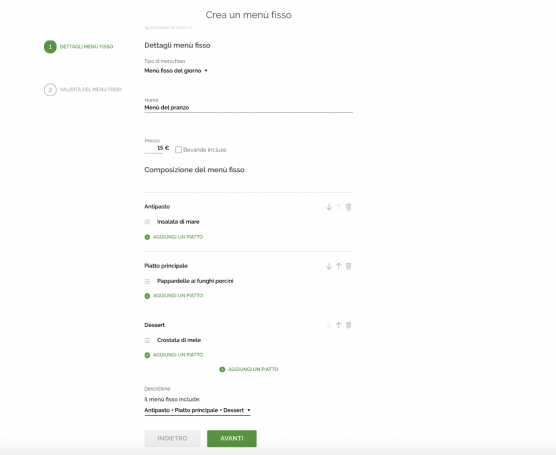Add a dish under Antipasto section
Viewport: 556px width, 455px height.
pos(174,237)
